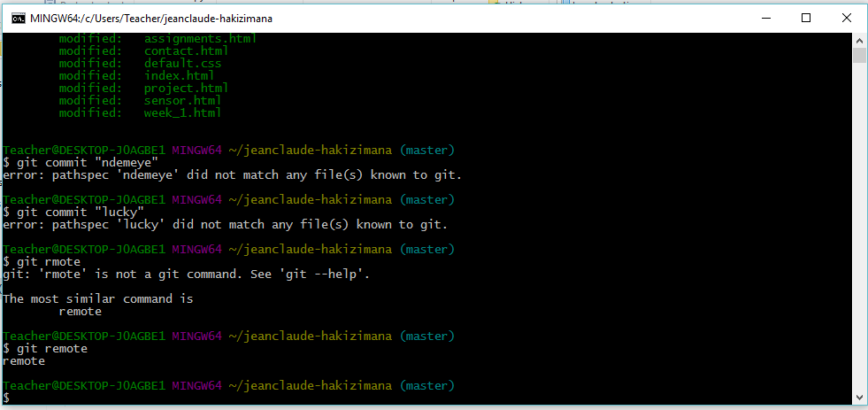Click the prompt line above "$ git remote"
The width and height of the screenshot is (868, 410).
coord(228,336)
